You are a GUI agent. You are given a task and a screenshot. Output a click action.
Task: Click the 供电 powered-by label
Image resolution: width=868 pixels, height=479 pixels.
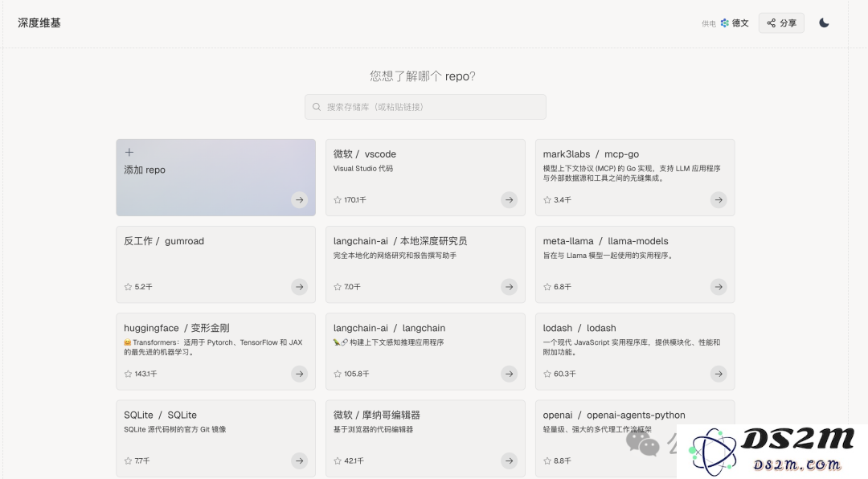[709, 24]
